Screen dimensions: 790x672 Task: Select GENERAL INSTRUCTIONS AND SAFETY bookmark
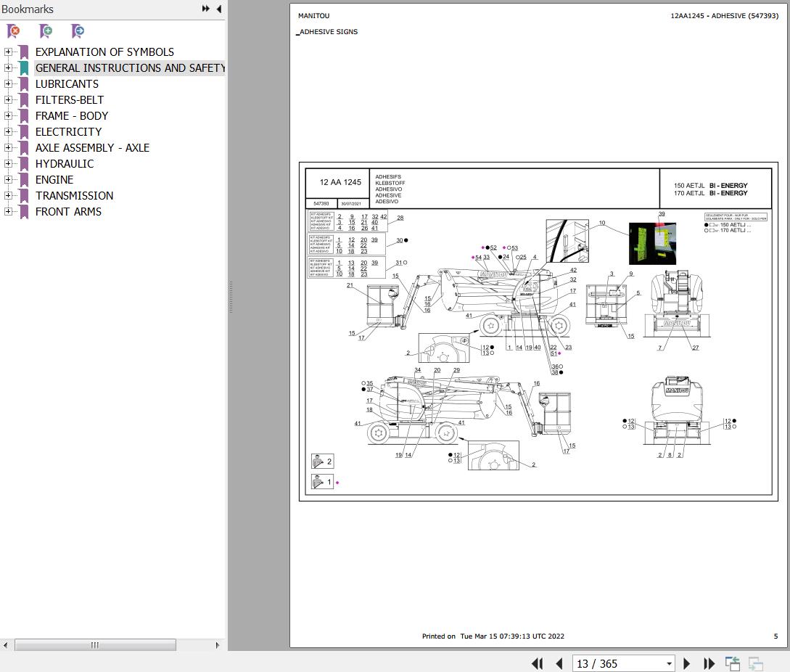[x=130, y=68]
